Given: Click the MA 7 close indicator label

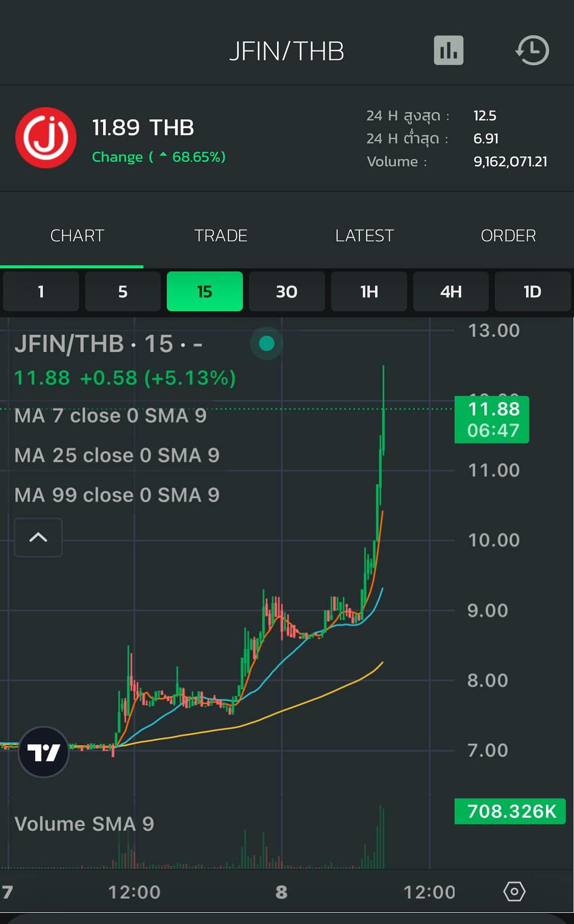Looking at the screenshot, I should (110, 416).
